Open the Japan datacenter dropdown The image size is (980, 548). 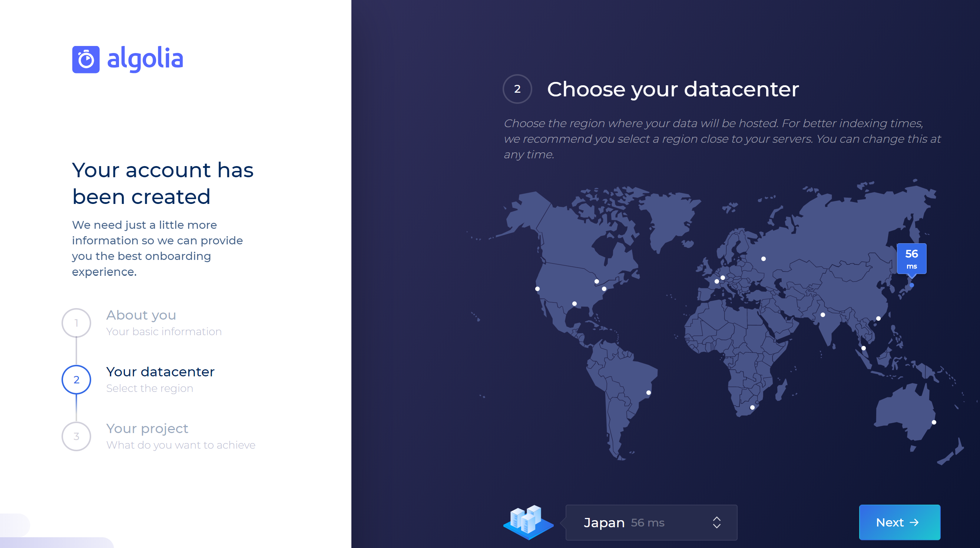tap(651, 522)
